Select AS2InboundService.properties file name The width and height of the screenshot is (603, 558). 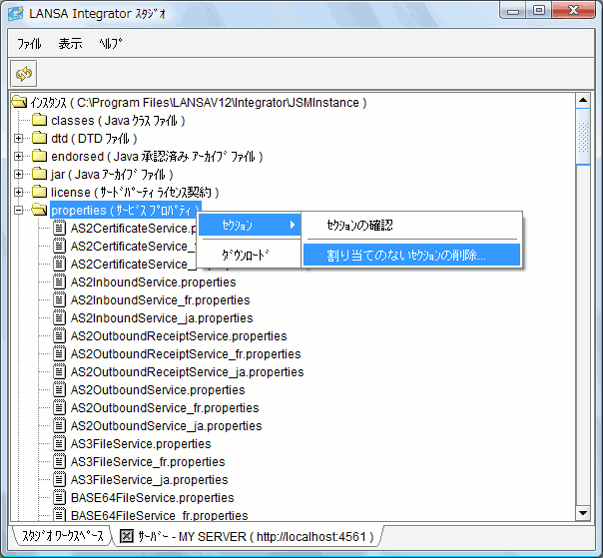coord(153,282)
